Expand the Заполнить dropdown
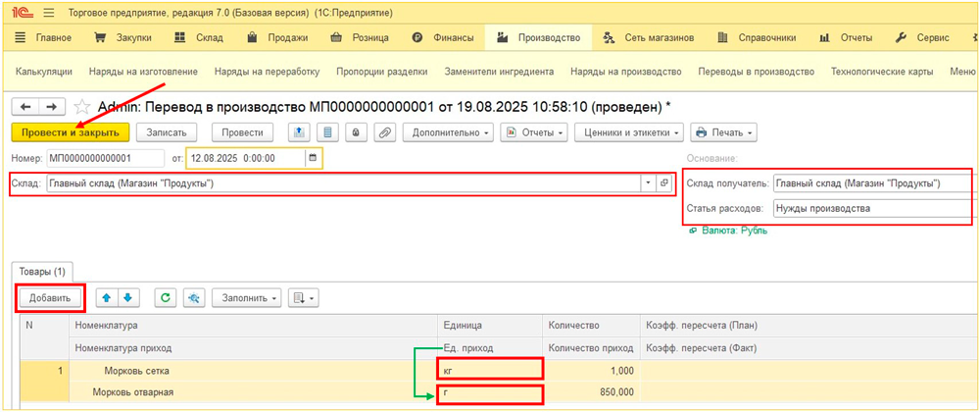The width and height of the screenshot is (980, 412). tap(249, 297)
